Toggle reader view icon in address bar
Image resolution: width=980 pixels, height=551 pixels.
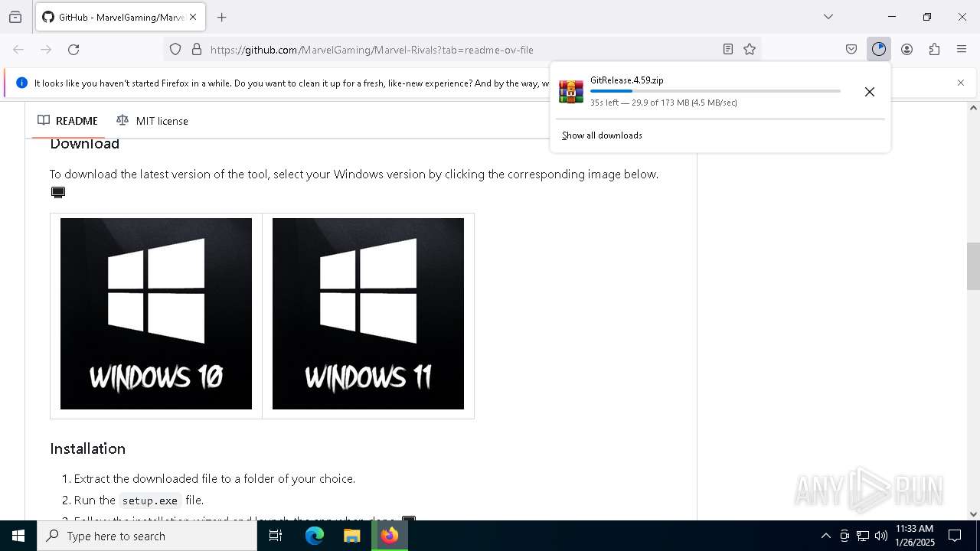pos(728,49)
